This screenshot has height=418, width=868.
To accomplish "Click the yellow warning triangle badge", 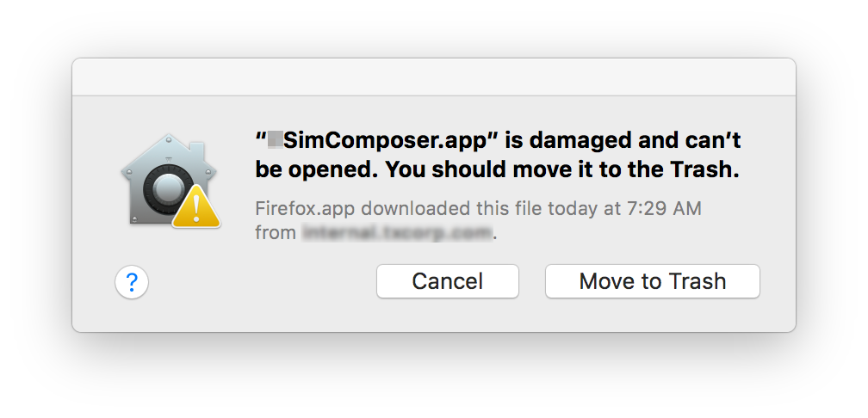I will pyautogui.click(x=197, y=209).
